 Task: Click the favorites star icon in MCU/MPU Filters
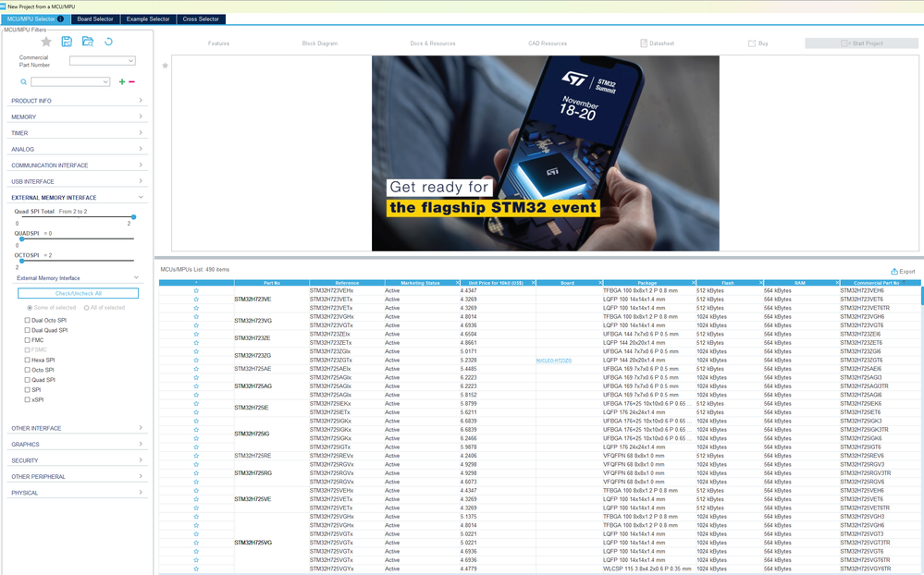(x=46, y=42)
